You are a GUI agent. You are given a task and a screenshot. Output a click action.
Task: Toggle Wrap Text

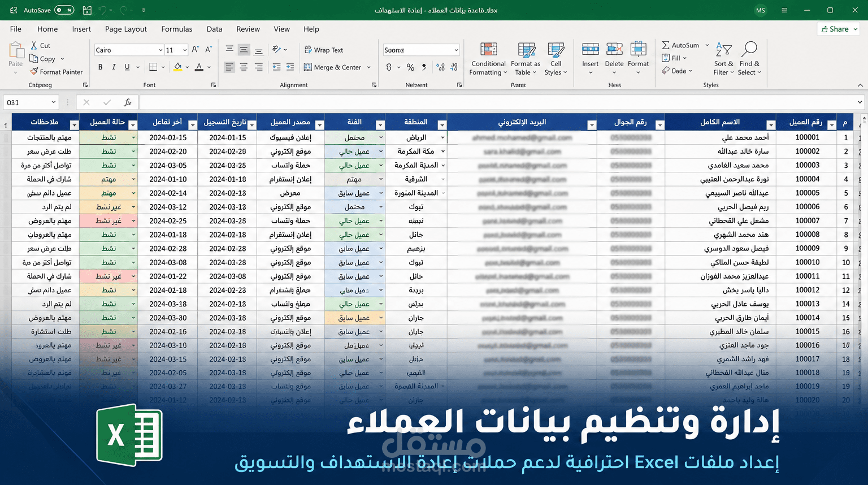[x=324, y=50]
